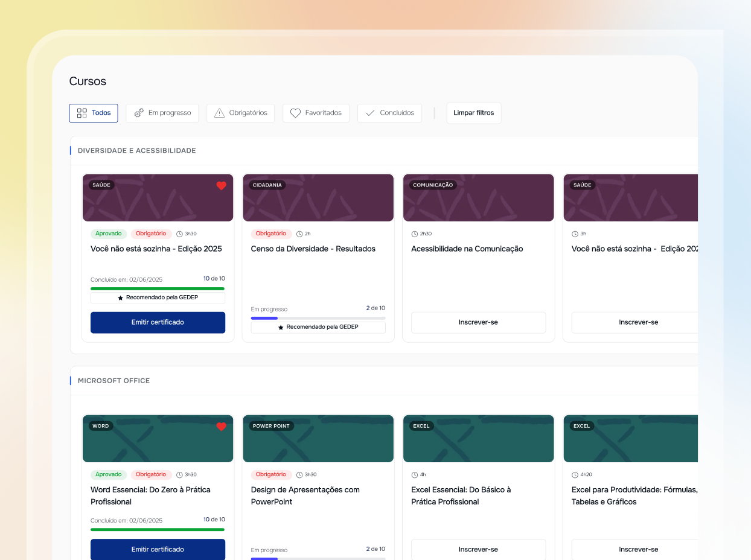Image resolution: width=751 pixels, height=560 pixels.
Task: Click clock icon on Censo da Diversidade card
Action: point(299,234)
